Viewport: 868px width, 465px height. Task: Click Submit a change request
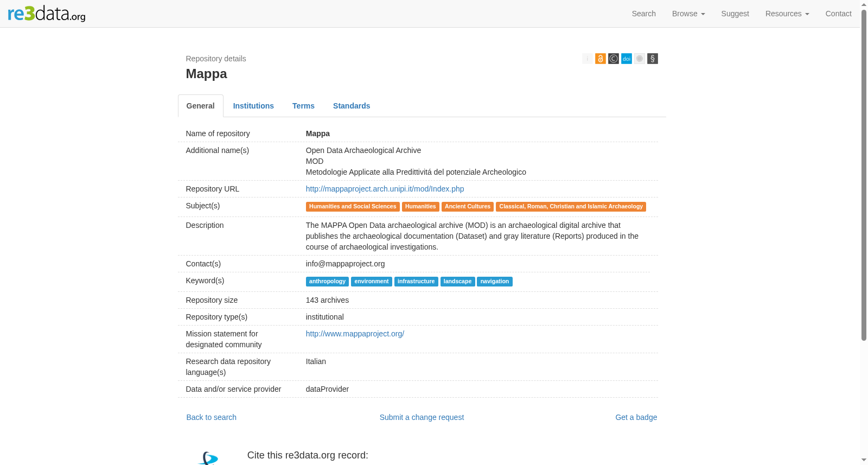[x=422, y=417]
